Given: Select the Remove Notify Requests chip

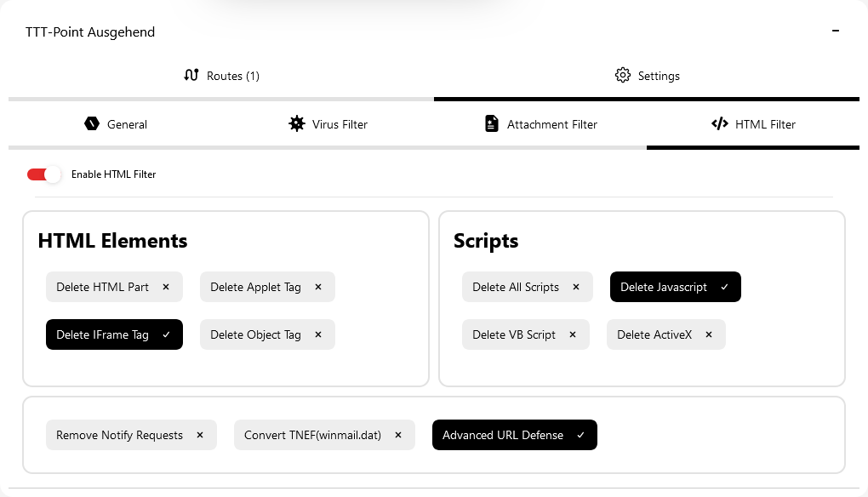Looking at the screenshot, I should [x=131, y=436].
